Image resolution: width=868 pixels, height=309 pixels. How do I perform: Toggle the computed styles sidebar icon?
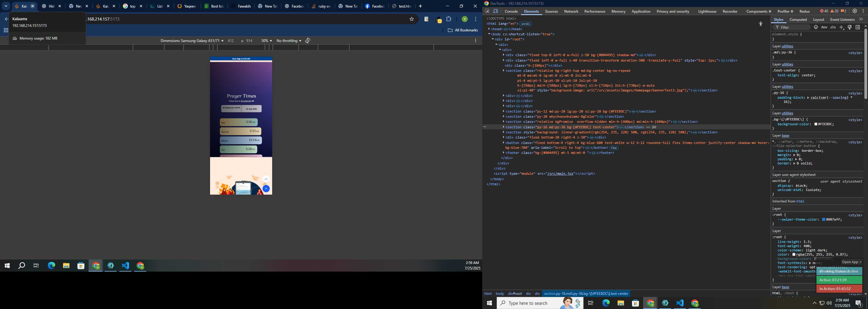click(858, 27)
